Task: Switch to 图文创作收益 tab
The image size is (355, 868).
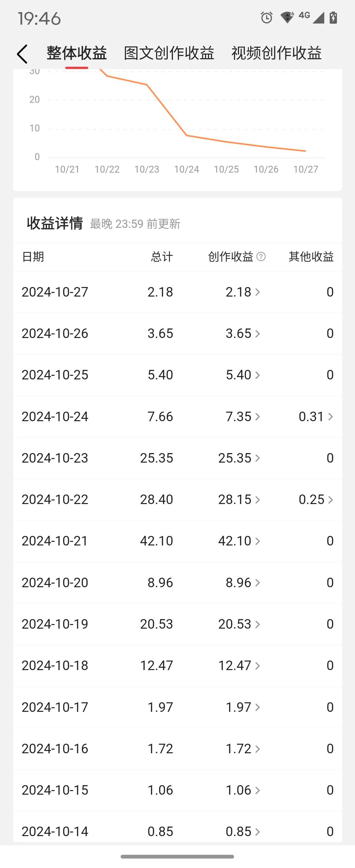Action: [169, 53]
